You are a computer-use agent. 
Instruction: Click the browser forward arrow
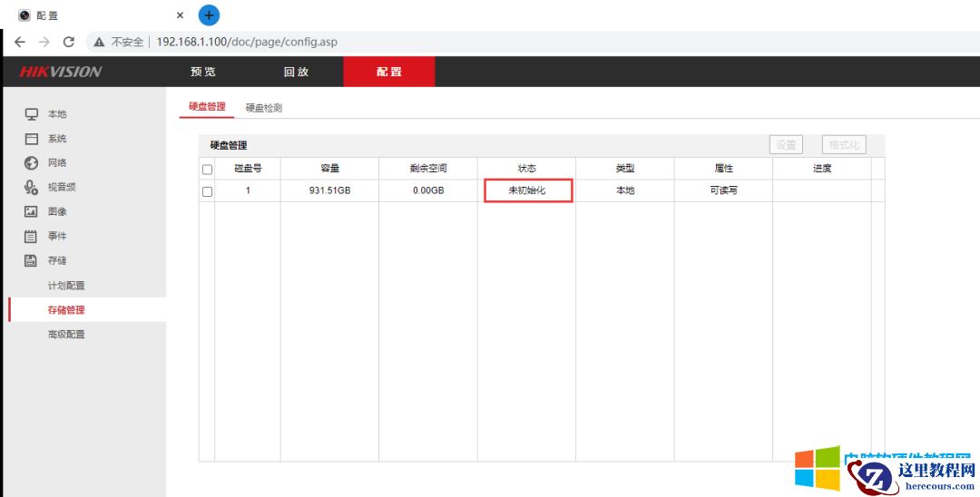[x=44, y=42]
